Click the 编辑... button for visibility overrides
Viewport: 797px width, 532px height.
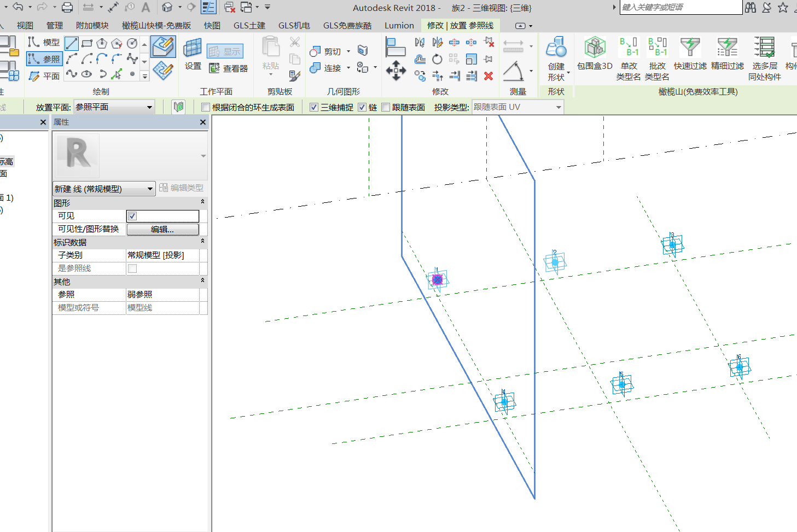pos(162,230)
